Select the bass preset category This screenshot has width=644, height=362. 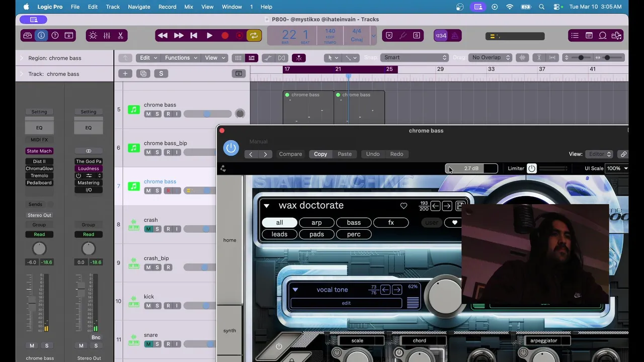354,223
